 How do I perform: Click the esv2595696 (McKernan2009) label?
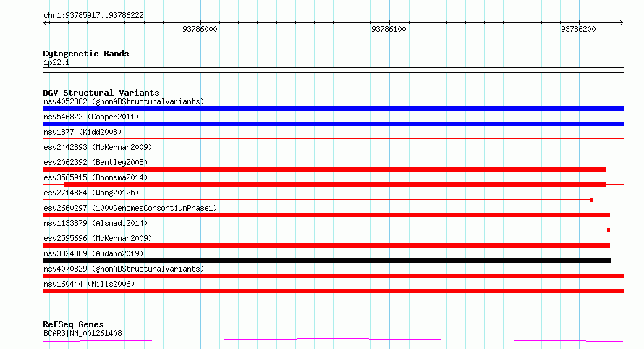click(x=98, y=238)
